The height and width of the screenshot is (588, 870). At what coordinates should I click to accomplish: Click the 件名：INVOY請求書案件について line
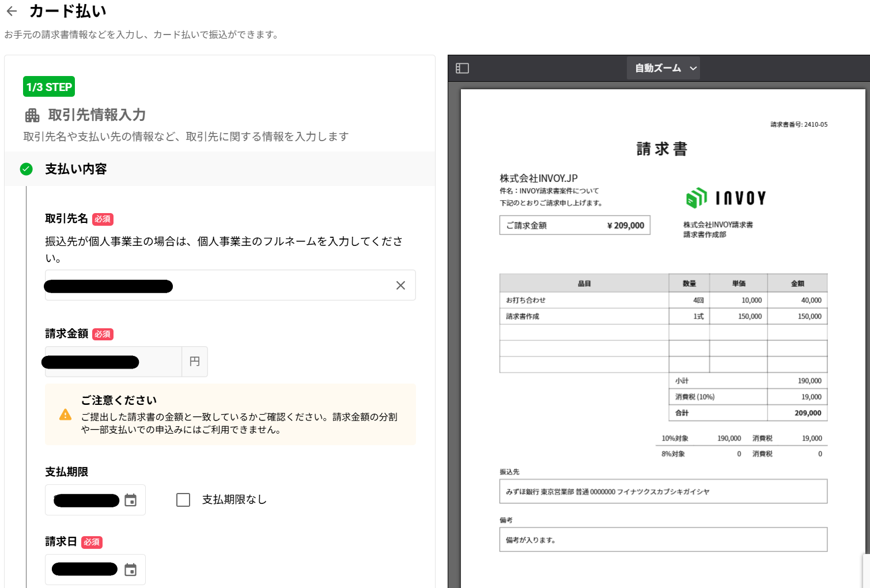click(x=549, y=191)
